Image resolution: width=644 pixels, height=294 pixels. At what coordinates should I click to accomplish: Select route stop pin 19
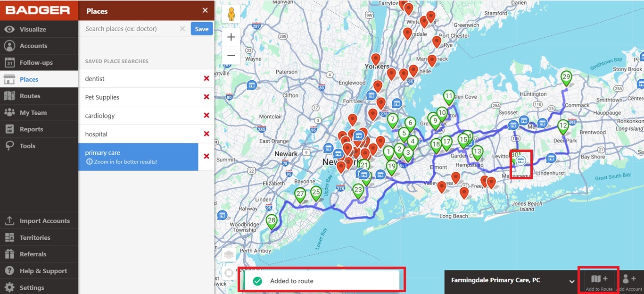392,167
